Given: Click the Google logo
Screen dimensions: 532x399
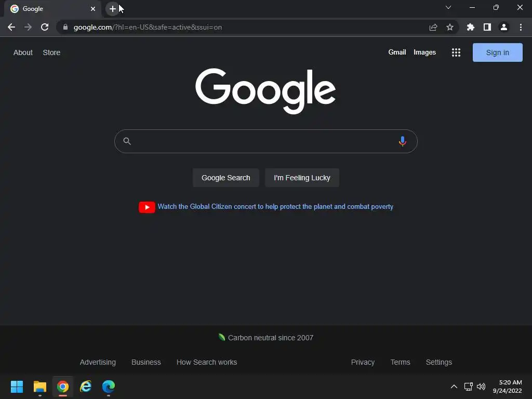Looking at the screenshot, I should (265, 91).
